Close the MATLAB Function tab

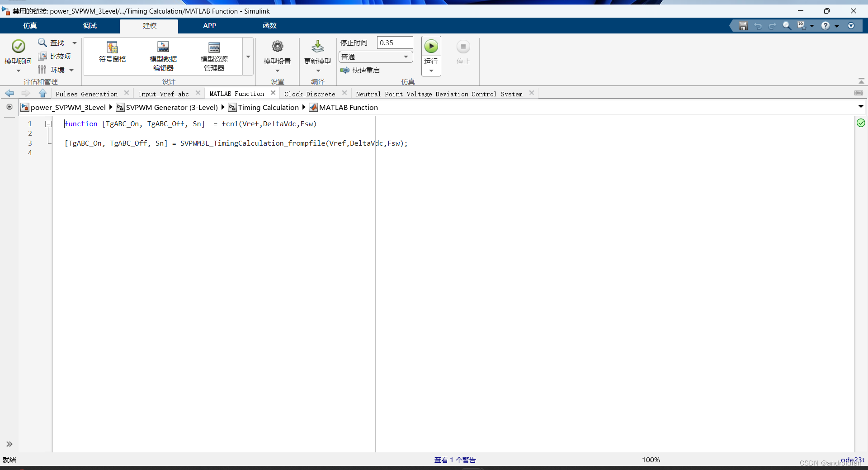[273, 93]
